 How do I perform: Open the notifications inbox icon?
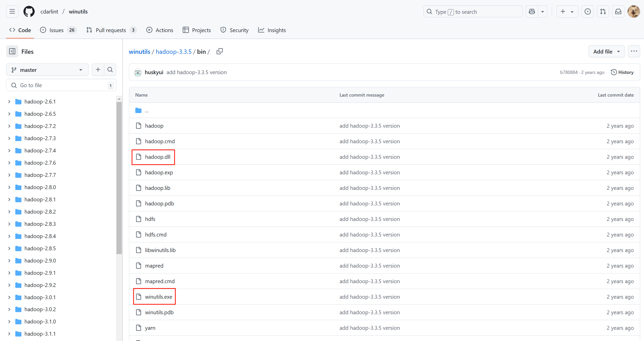coord(618,12)
